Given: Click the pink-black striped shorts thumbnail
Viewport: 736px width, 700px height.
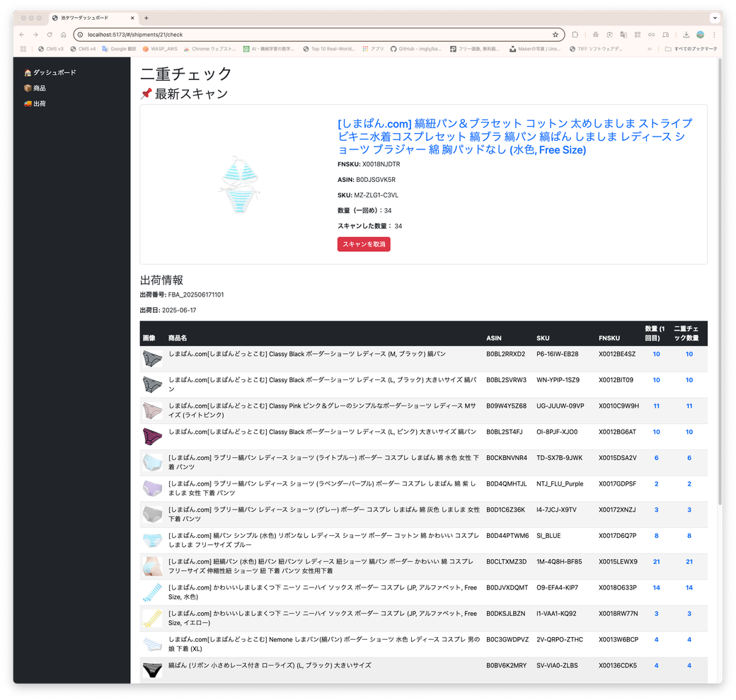Looking at the screenshot, I should 153,437.
